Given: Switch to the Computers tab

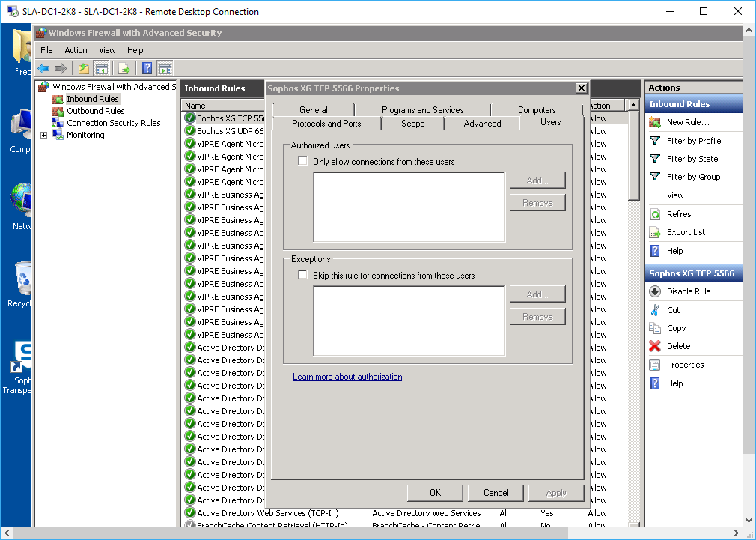Looking at the screenshot, I should pos(537,109).
